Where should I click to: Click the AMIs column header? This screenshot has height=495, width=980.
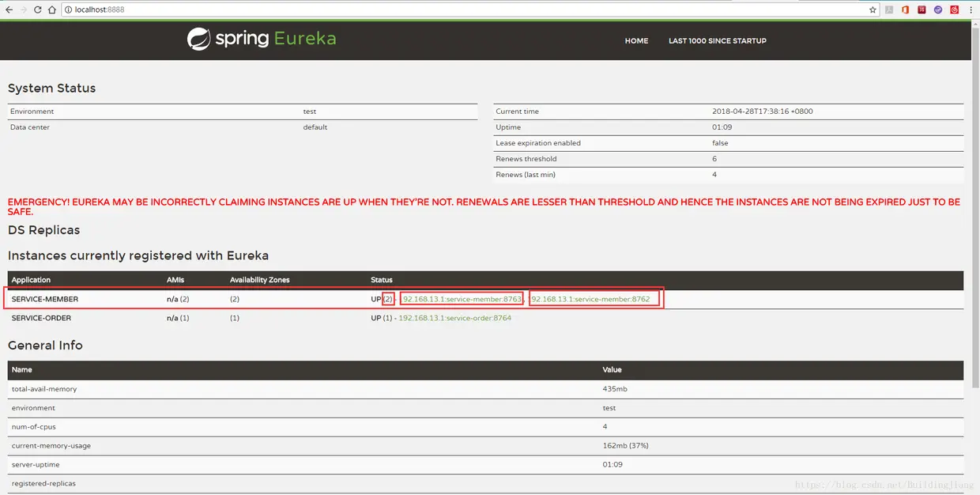tap(175, 280)
